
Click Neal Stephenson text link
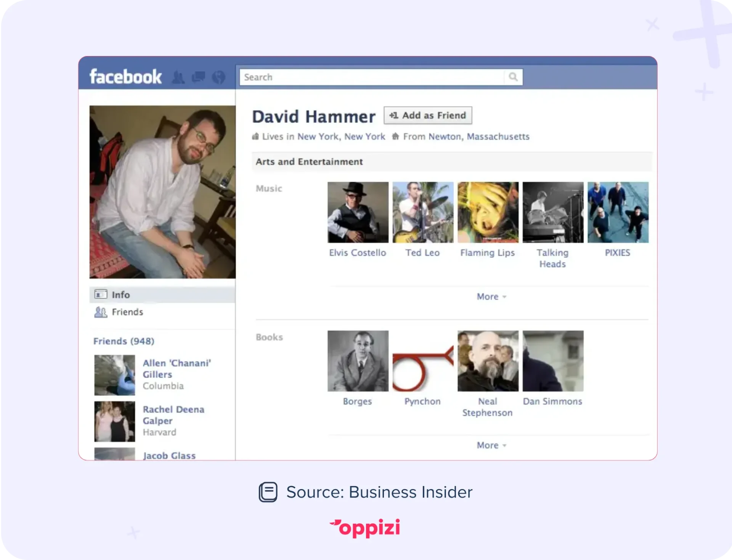tap(488, 407)
